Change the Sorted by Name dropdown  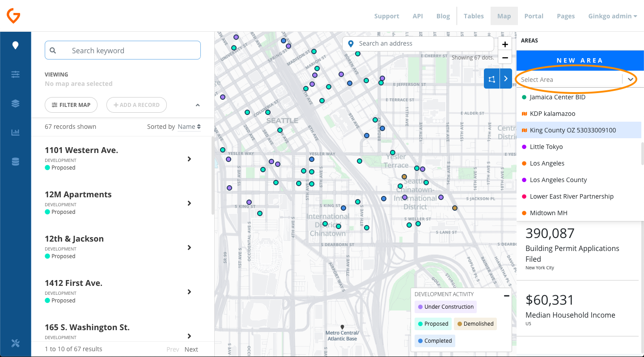[189, 127]
